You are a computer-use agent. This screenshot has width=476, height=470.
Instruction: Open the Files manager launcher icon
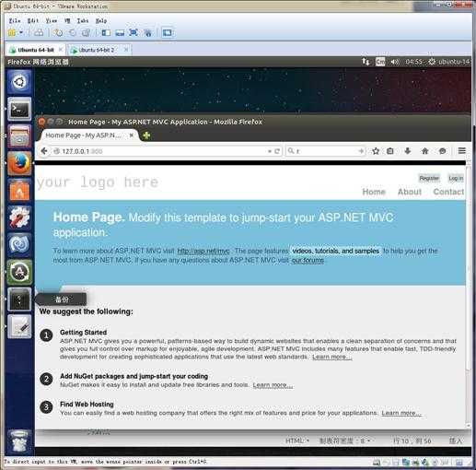19,136
